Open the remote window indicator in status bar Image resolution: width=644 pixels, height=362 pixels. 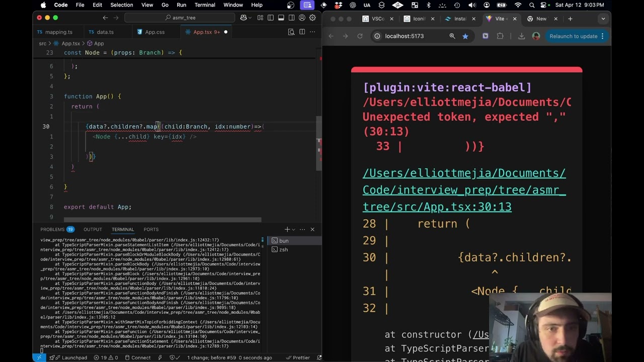pos(39,357)
